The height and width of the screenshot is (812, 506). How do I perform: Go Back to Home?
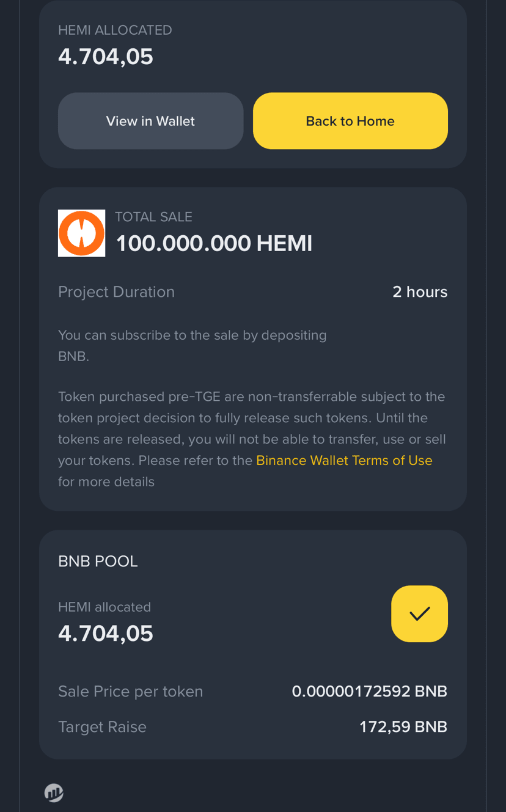350,121
